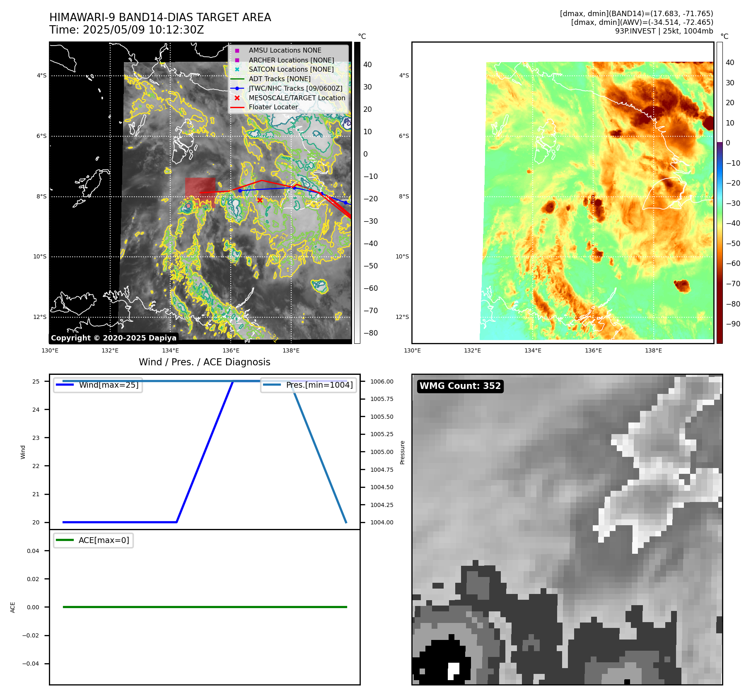
Task: Click the 'ACE[max=0]' legend label
Action: tap(104, 540)
